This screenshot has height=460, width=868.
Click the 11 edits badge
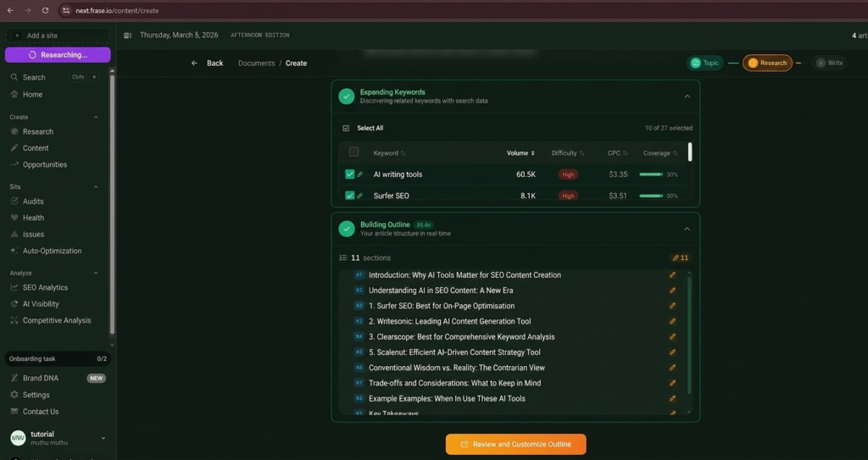coord(681,258)
